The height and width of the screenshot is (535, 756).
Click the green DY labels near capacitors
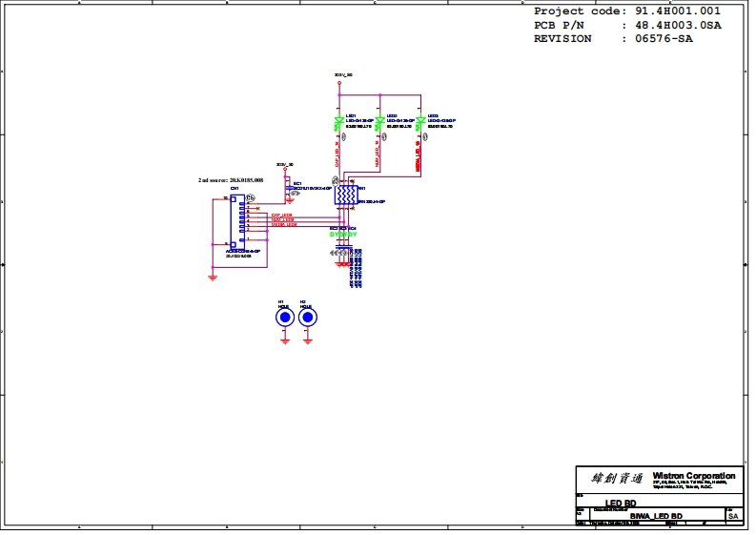(x=343, y=235)
